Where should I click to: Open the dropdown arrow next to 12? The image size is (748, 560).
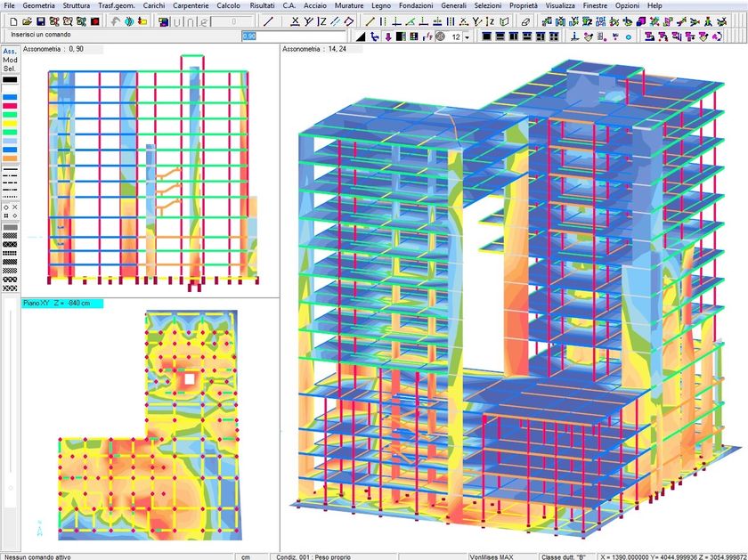467,37
